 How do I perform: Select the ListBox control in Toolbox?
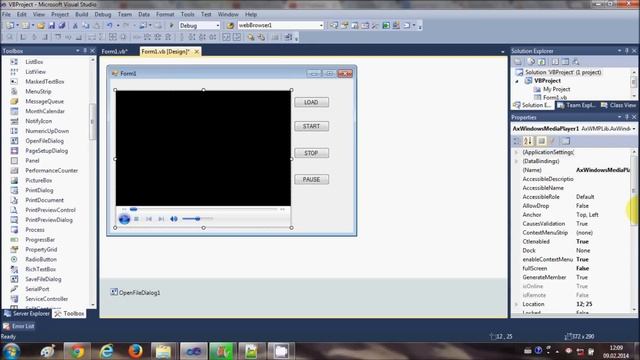click(34, 62)
